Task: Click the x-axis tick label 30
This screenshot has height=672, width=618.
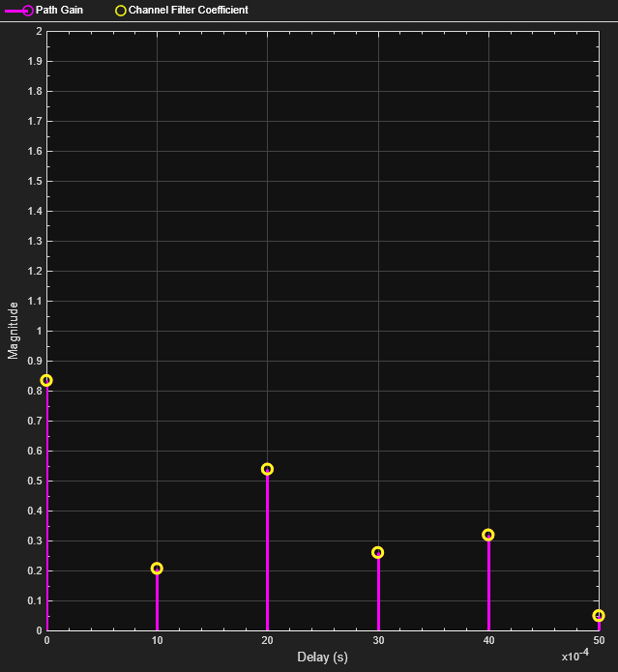Action: [x=377, y=641]
